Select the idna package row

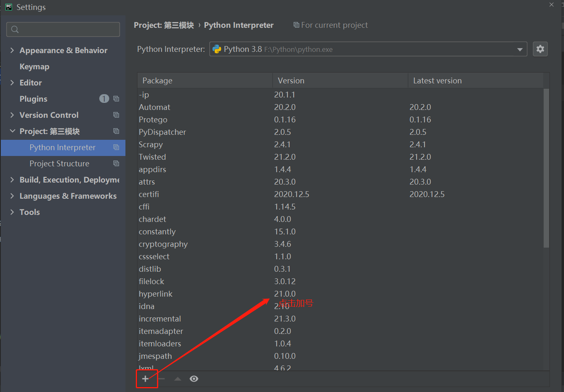pos(340,306)
